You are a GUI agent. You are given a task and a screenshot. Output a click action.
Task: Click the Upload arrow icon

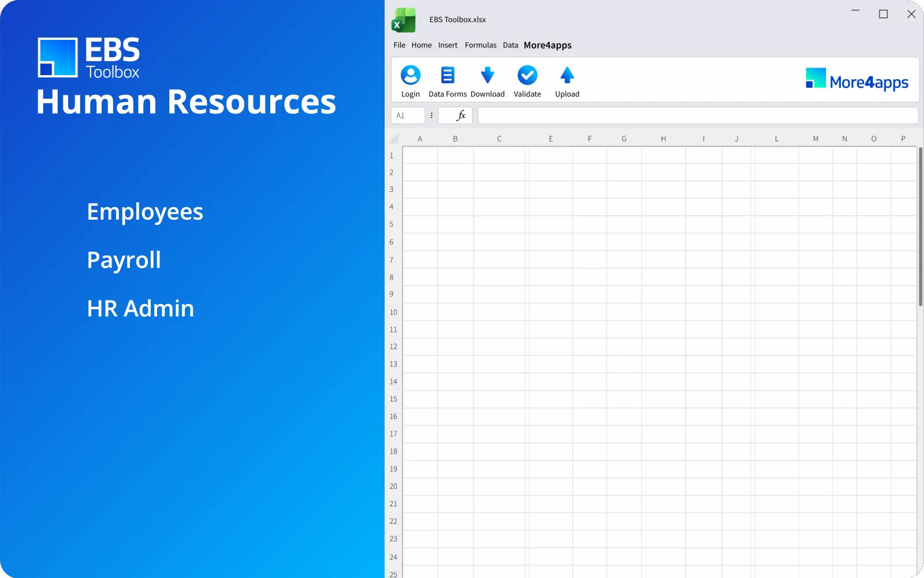567,75
